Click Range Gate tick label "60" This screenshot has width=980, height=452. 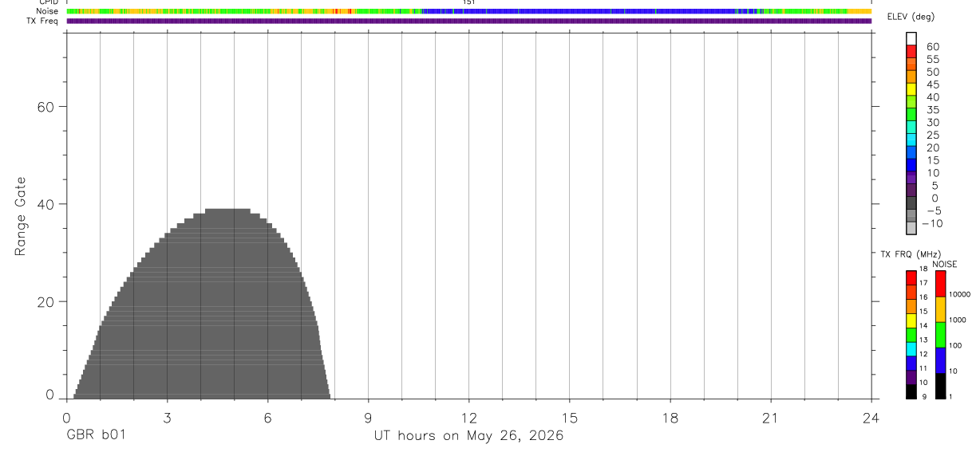[x=45, y=107]
